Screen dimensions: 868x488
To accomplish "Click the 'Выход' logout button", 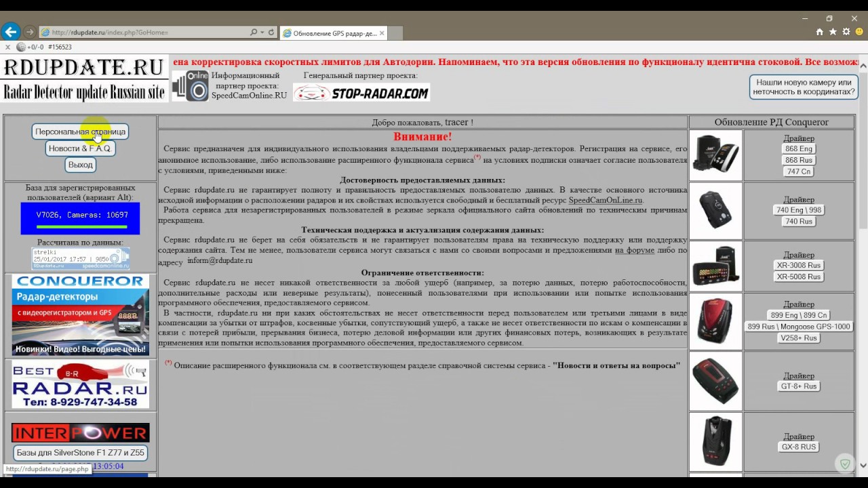I will click(80, 165).
